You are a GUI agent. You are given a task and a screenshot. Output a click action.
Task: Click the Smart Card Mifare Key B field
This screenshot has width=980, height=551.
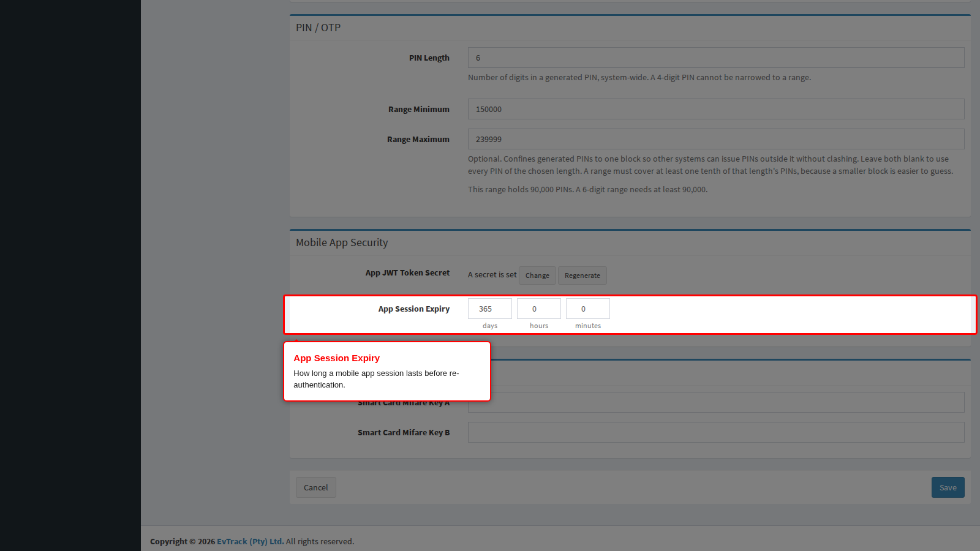point(716,432)
